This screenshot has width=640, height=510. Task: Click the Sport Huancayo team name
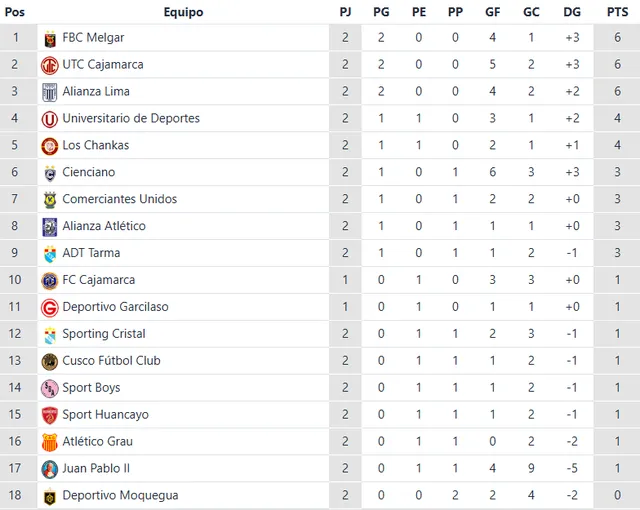point(105,415)
